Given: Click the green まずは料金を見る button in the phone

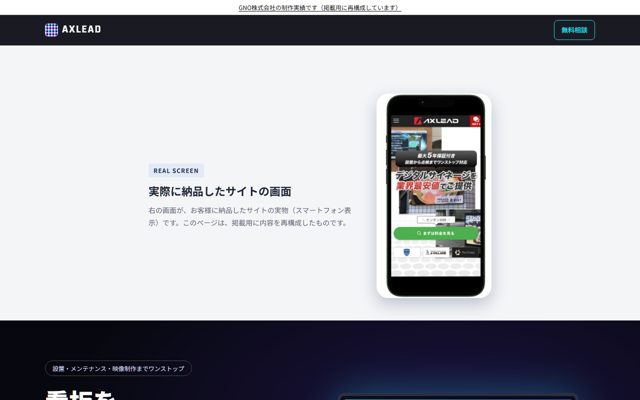Looking at the screenshot, I should point(436,233).
